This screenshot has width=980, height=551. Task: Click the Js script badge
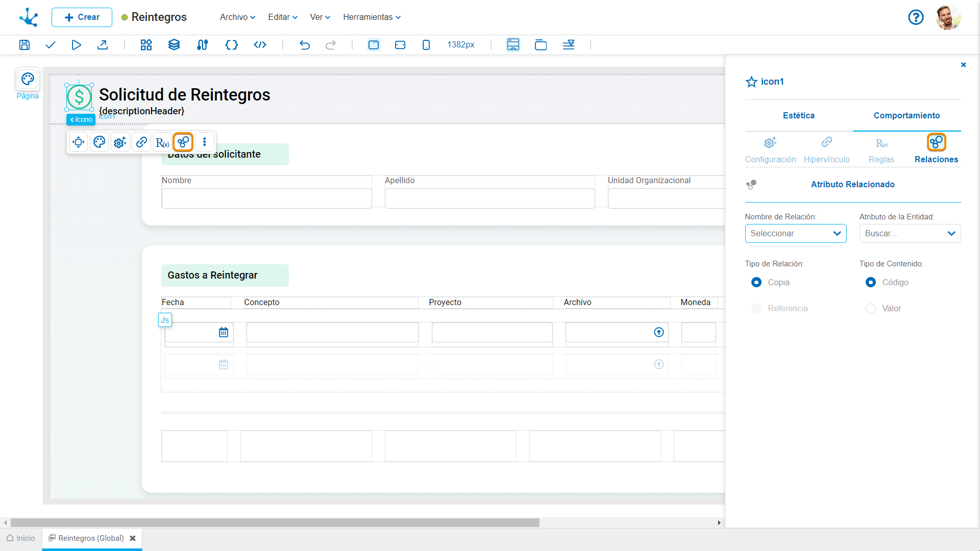(x=165, y=320)
